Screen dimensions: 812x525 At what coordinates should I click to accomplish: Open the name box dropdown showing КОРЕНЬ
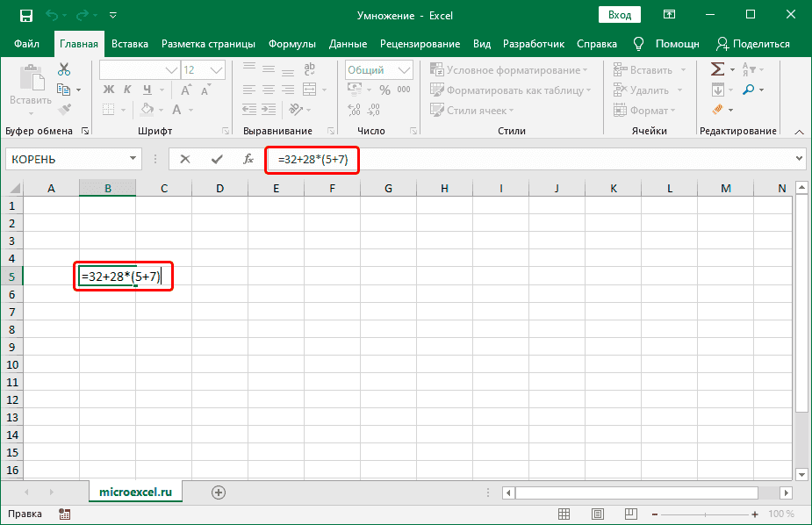(x=133, y=160)
